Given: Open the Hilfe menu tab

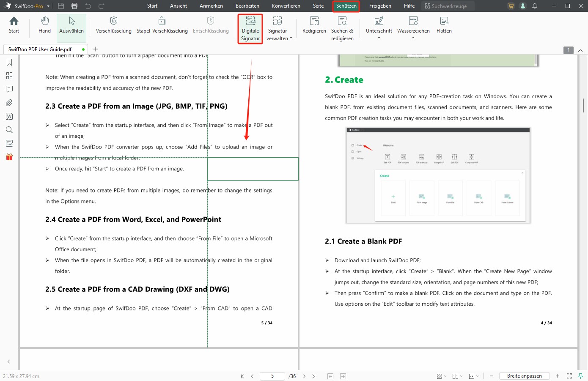Looking at the screenshot, I should tap(409, 6).
